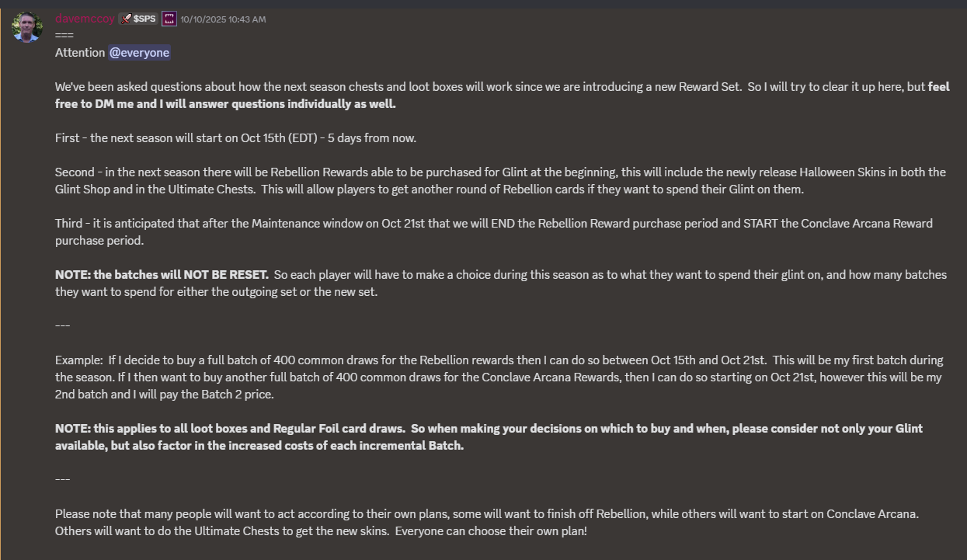This screenshot has width=967, height=560.
Task: Click the davemccoy username
Action: (85, 19)
